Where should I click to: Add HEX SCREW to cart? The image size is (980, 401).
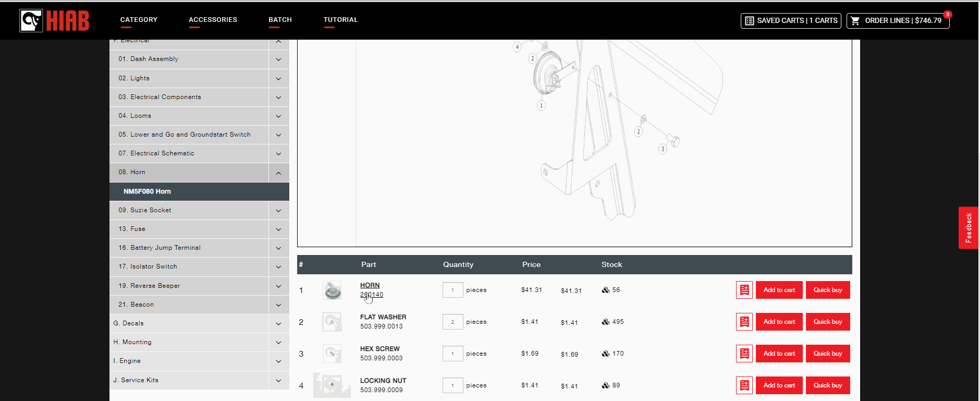[779, 354]
